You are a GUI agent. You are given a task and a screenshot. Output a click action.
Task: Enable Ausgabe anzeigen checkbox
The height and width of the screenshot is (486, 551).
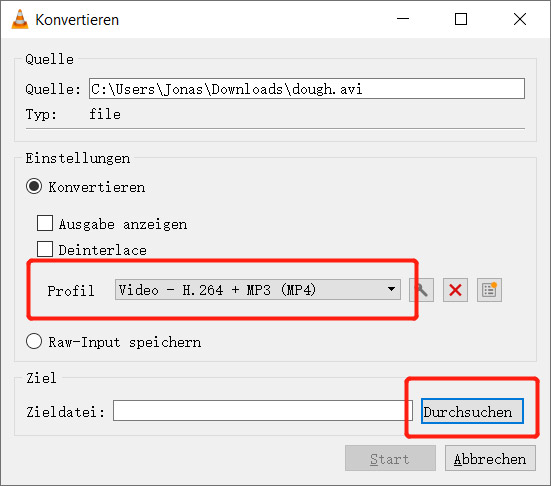coord(45,223)
